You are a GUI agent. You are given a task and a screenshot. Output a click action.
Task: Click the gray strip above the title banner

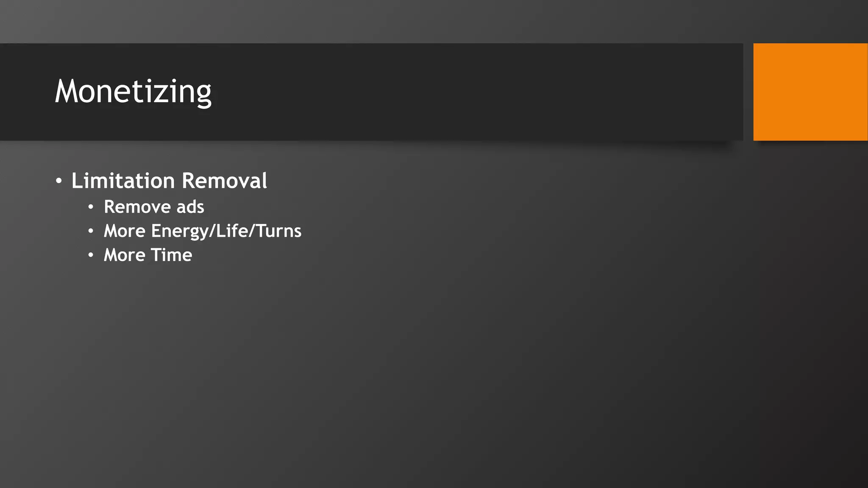[434, 21]
